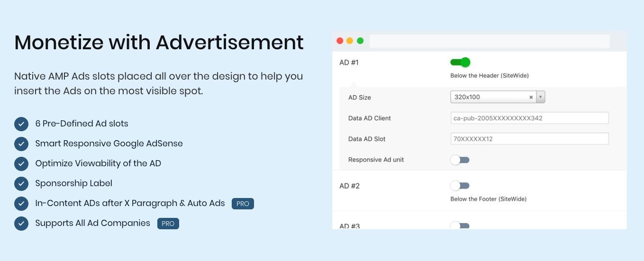644x261 pixels.
Task: Enable the Responsive Ad unit toggle
Action: tap(460, 160)
